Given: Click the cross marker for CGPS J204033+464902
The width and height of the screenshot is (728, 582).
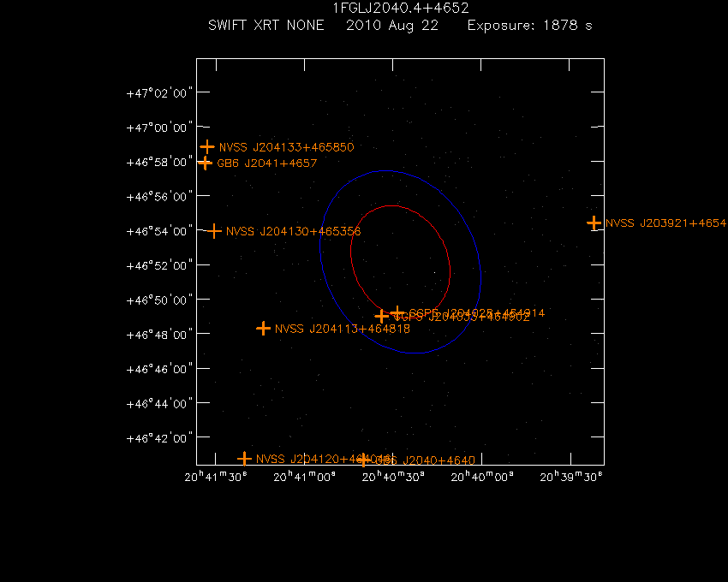Looking at the screenshot, I should click(x=382, y=317).
